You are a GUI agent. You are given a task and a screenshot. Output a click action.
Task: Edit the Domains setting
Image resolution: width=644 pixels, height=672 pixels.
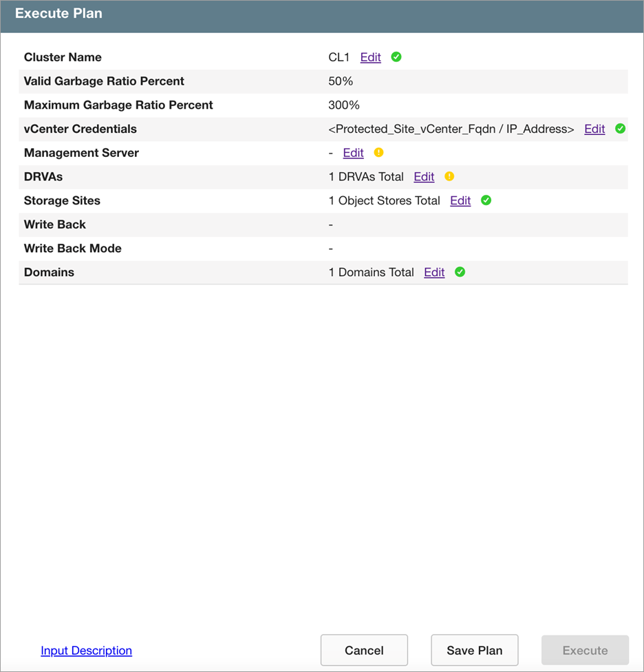(434, 272)
